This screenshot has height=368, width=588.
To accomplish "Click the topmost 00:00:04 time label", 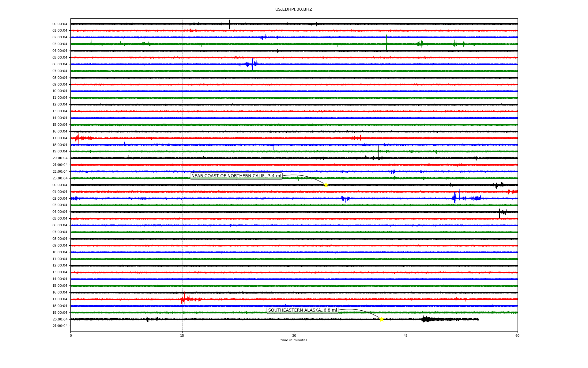I will pyautogui.click(x=60, y=24).
